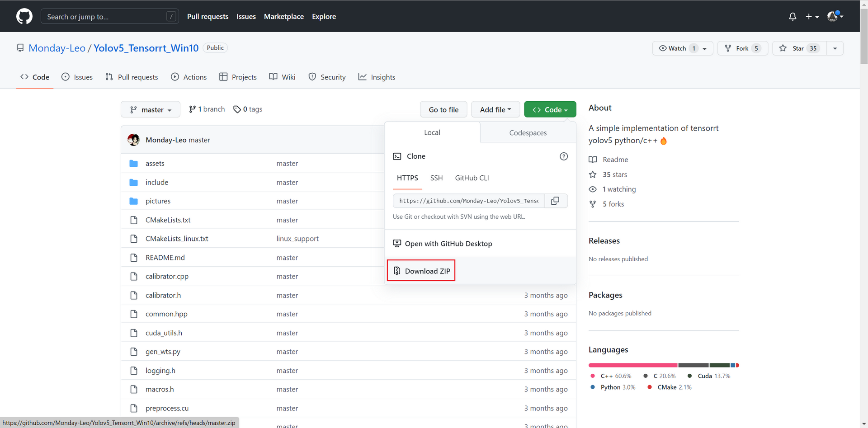Screen dimensions: 868x428
Task: Open the Insights tab
Action: 377,77
